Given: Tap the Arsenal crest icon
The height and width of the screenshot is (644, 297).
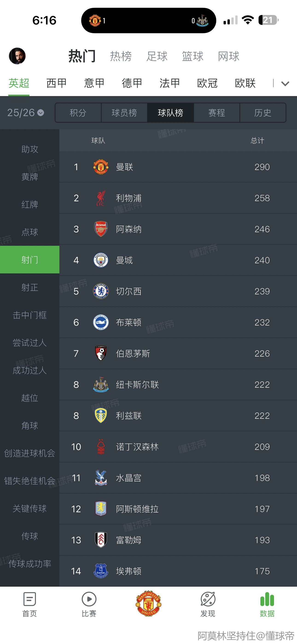Looking at the screenshot, I should [x=101, y=229].
